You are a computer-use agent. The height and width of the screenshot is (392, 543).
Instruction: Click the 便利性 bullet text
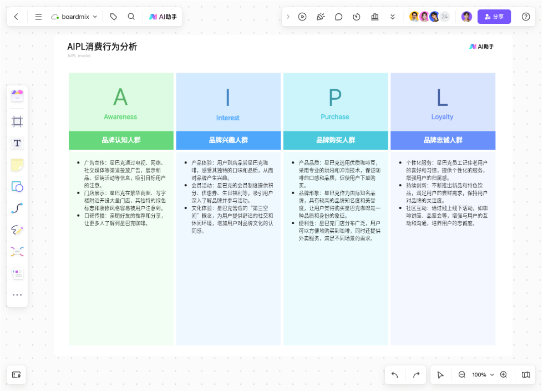[x=339, y=231]
